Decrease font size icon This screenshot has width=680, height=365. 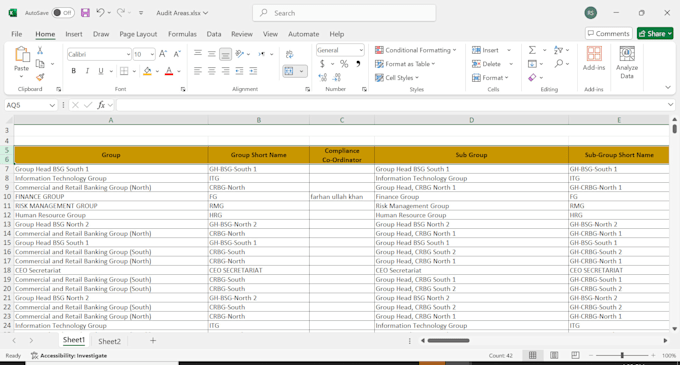pyautogui.click(x=177, y=54)
